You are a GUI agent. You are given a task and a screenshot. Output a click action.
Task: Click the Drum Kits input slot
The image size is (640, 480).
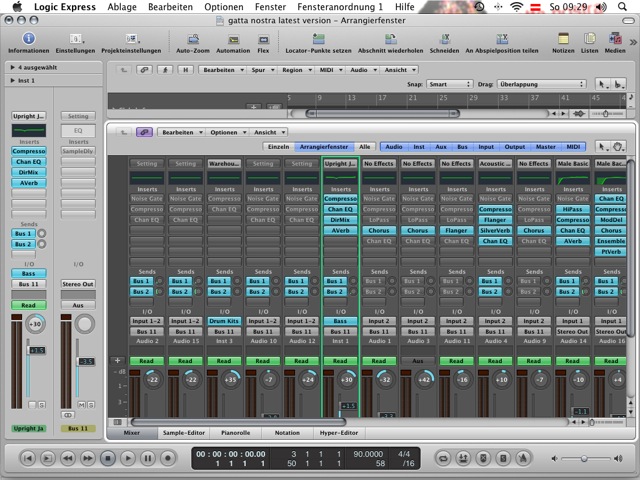224,321
